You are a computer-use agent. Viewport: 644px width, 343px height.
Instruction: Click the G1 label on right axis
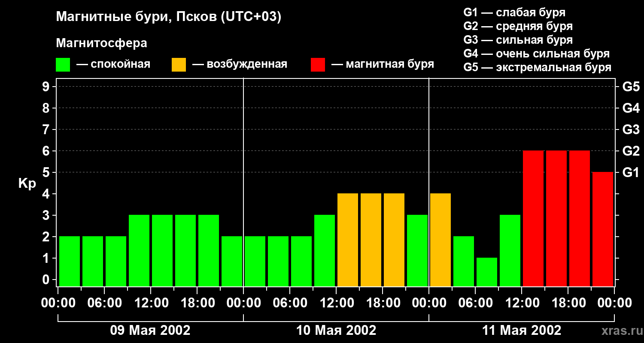click(631, 173)
